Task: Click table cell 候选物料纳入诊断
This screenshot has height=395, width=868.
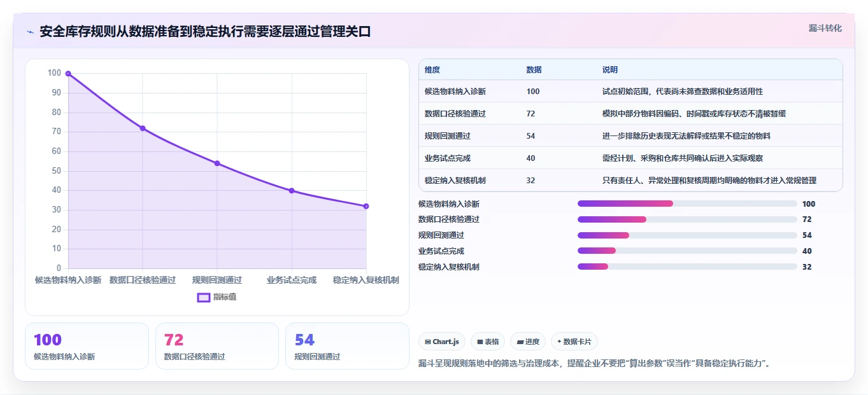Action: point(455,92)
